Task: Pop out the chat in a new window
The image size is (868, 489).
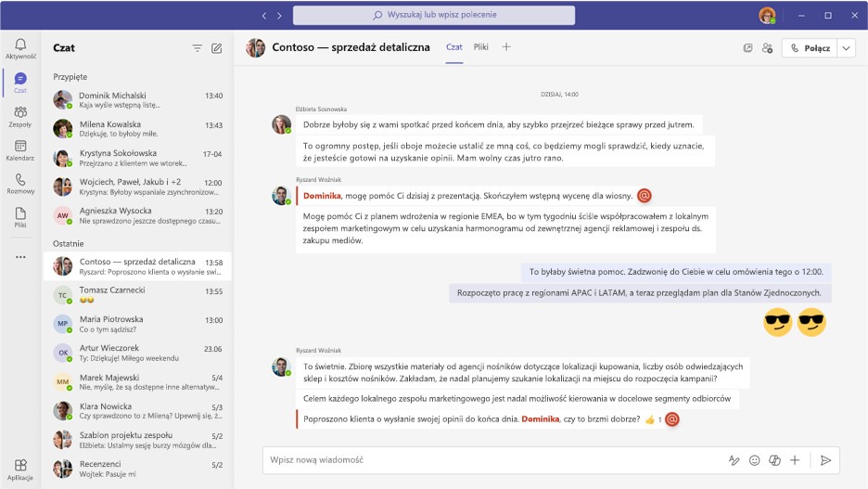Action: click(747, 48)
